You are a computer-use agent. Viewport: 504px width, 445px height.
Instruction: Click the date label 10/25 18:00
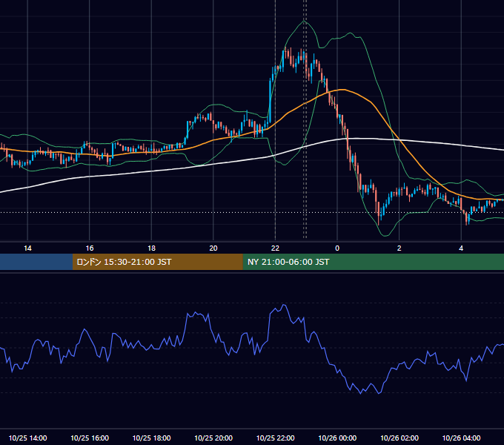pos(151,438)
